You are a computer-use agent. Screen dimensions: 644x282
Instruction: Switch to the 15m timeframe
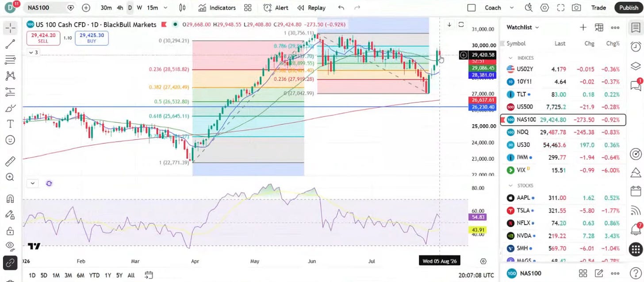[x=152, y=8]
